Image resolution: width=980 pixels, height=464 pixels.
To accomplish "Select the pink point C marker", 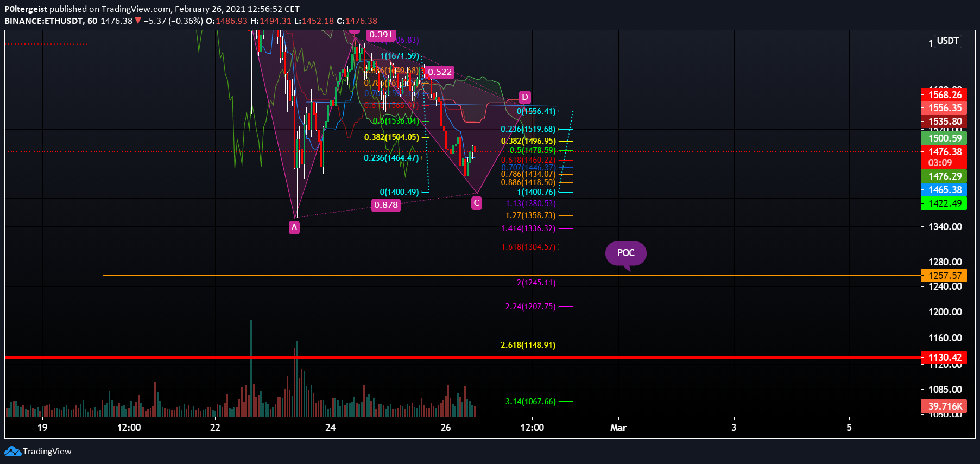I will coord(477,203).
